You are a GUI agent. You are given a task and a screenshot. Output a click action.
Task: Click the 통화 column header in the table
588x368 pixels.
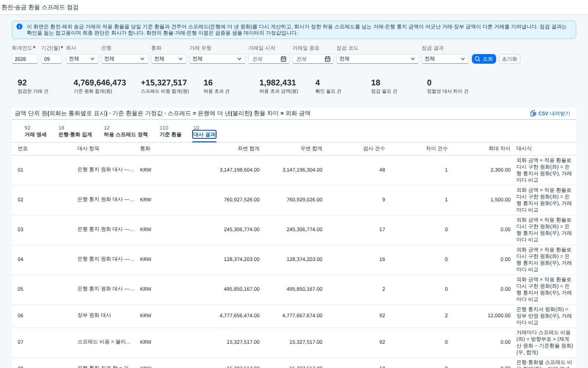pyautogui.click(x=145, y=149)
